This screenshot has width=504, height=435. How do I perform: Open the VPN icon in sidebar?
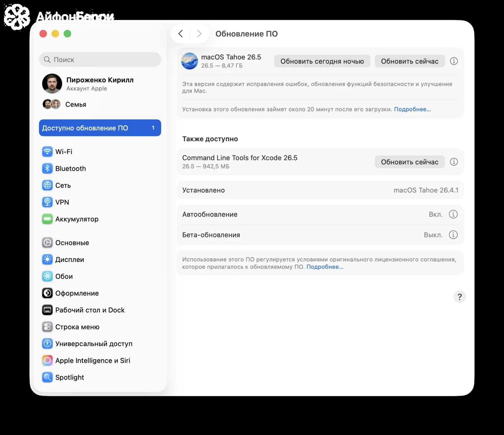[x=47, y=202]
